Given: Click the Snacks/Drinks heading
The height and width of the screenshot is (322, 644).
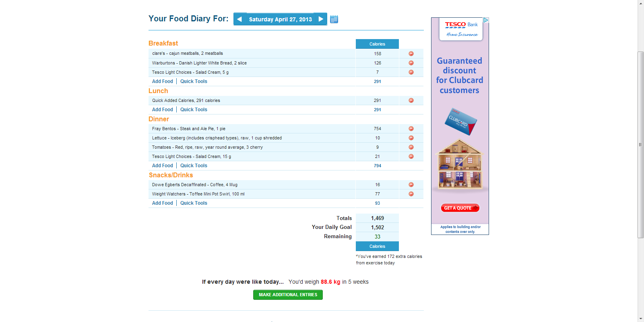Looking at the screenshot, I should tap(171, 175).
